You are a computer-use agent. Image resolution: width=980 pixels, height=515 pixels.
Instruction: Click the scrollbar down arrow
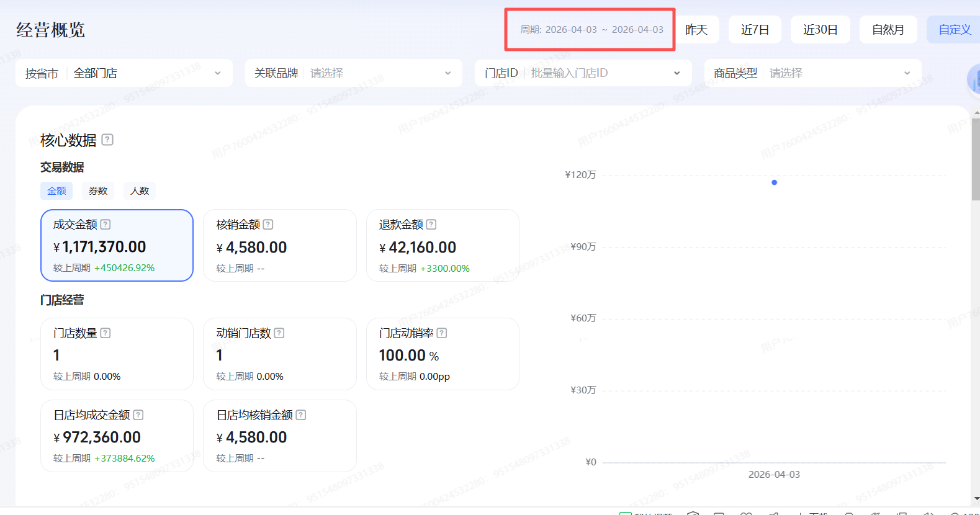tap(976, 498)
